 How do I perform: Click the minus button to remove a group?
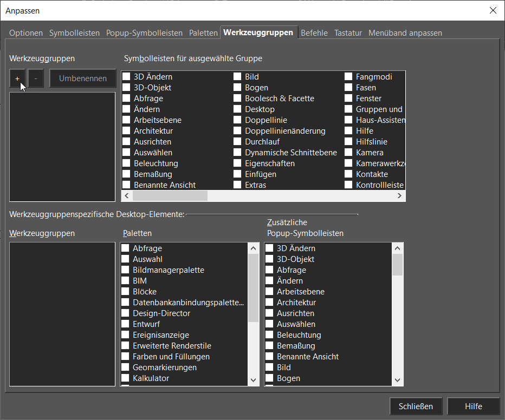click(x=36, y=78)
